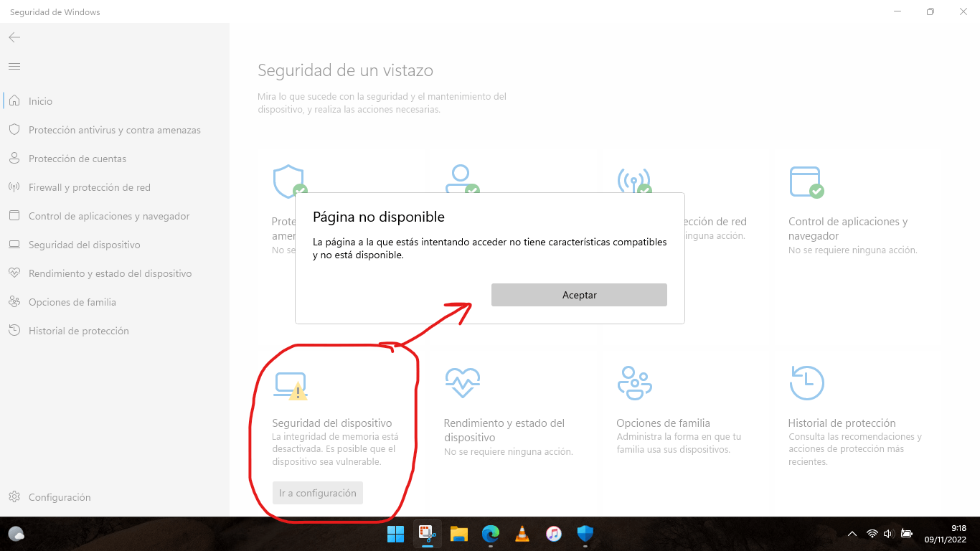The height and width of the screenshot is (551, 980).
Task: Click the laptop warning icon tile
Action: click(291, 386)
